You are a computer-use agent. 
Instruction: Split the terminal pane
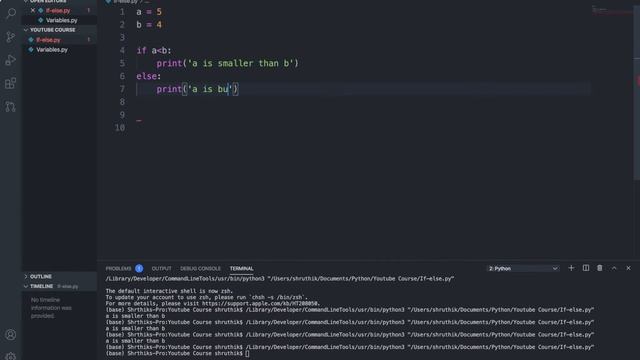click(586, 268)
